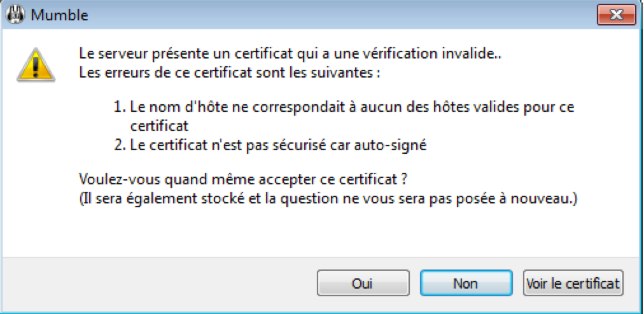Screen dimensions: 644x314
Task: Click the "Il sera également stocké" note
Action: [328, 199]
